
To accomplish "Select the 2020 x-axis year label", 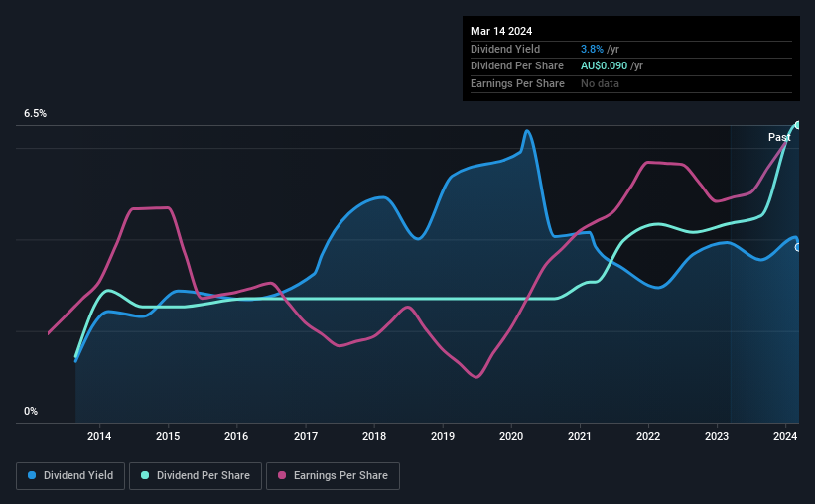I will [x=511, y=436].
